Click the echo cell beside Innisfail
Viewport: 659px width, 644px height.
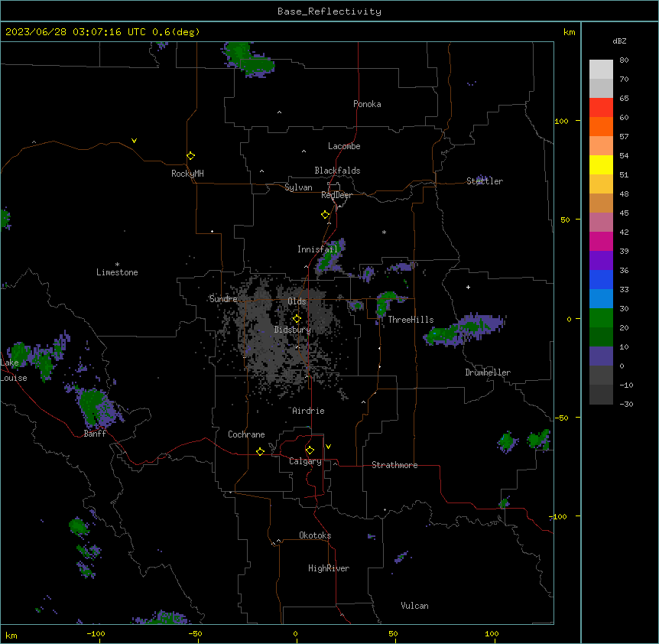point(331,257)
